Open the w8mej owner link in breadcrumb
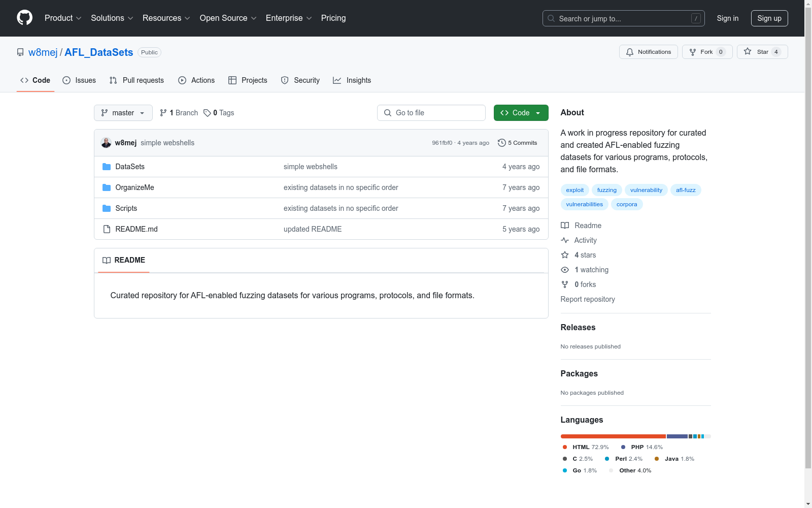Image resolution: width=812 pixels, height=508 pixels. 43,52
